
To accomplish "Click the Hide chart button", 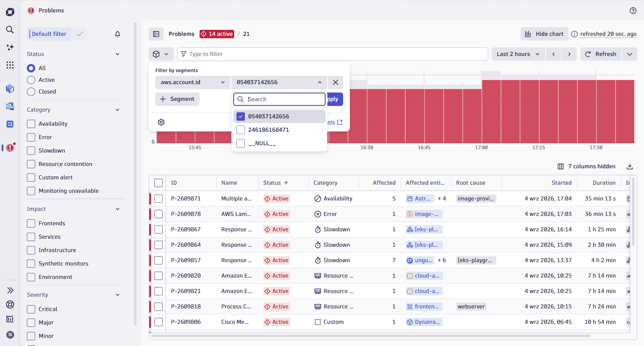I will click(544, 34).
